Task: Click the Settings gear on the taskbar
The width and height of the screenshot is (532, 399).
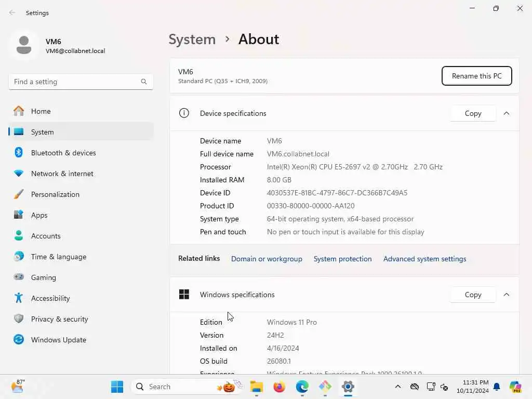Action: (348, 387)
